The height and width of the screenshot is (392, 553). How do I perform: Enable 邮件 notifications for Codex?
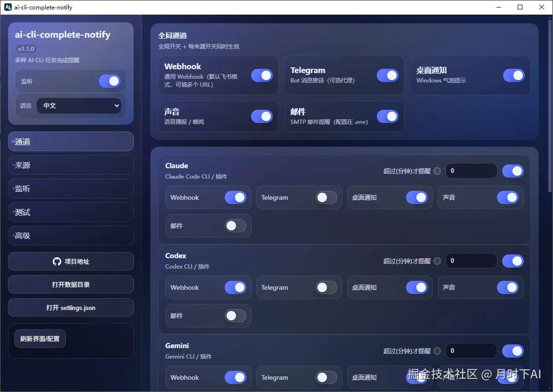coord(235,316)
